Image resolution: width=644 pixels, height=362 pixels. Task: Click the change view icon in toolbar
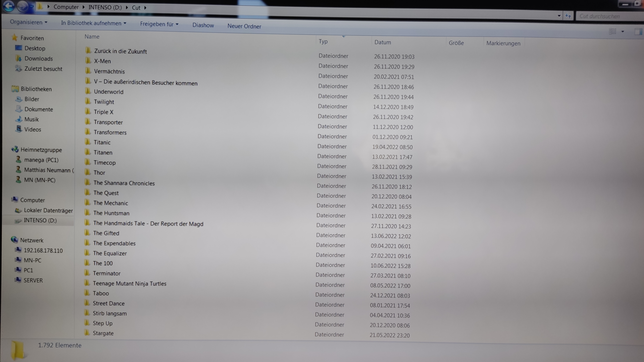pos(612,32)
